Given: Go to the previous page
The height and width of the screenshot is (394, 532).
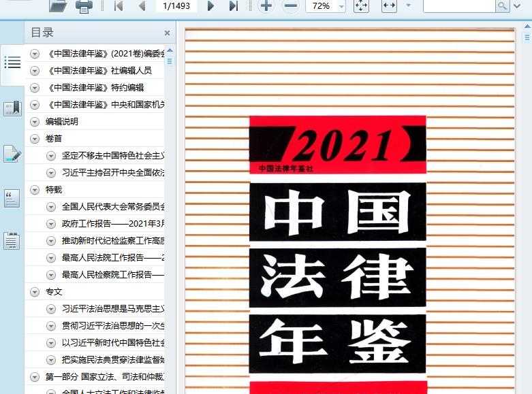Looking at the screenshot, I should (x=142, y=5).
